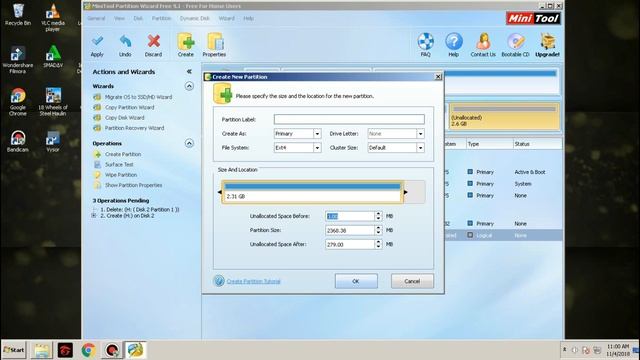This screenshot has height=360, width=640.
Task: Collapse the Operations section
Action: (189, 143)
